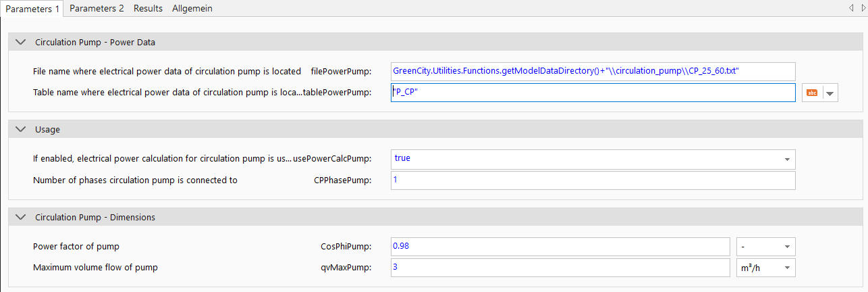Click the 'Circulation Pump - Dimensions' heading text
The height and width of the screenshot is (292, 868).
95,217
